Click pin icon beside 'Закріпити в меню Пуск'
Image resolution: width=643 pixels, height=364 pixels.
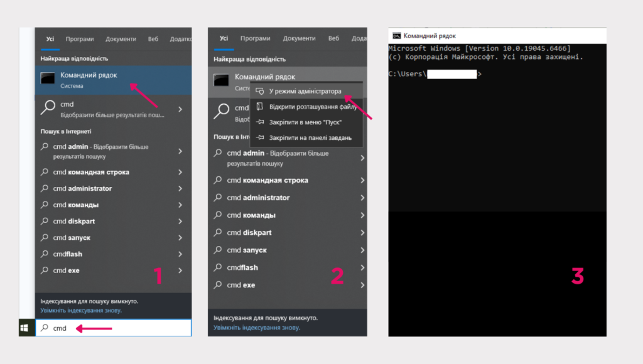(260, 122)
